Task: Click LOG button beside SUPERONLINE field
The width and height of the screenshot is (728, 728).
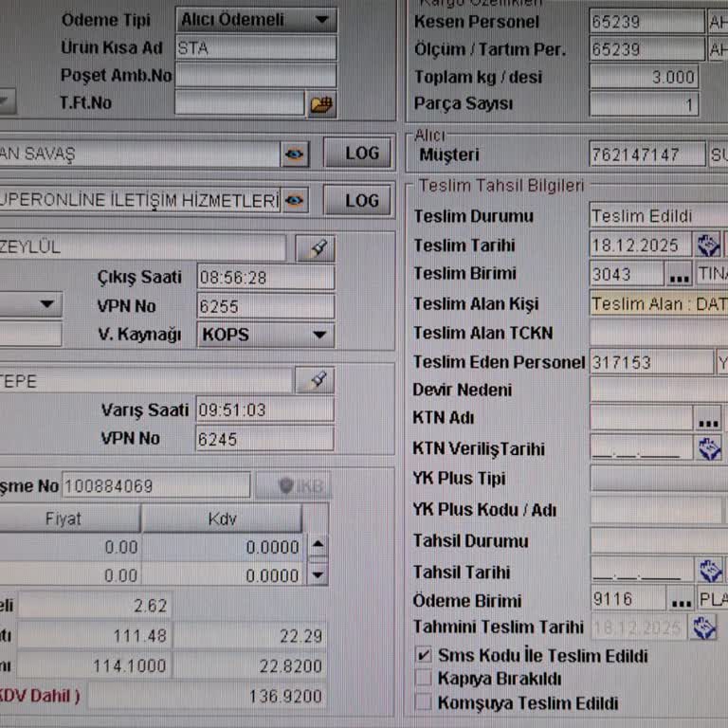Action: pos(357,200)
